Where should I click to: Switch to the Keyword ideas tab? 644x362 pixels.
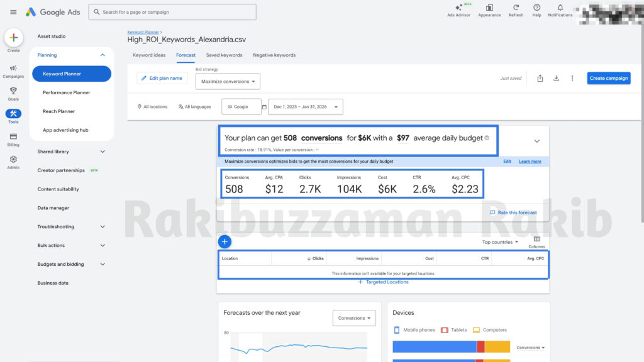149,55
